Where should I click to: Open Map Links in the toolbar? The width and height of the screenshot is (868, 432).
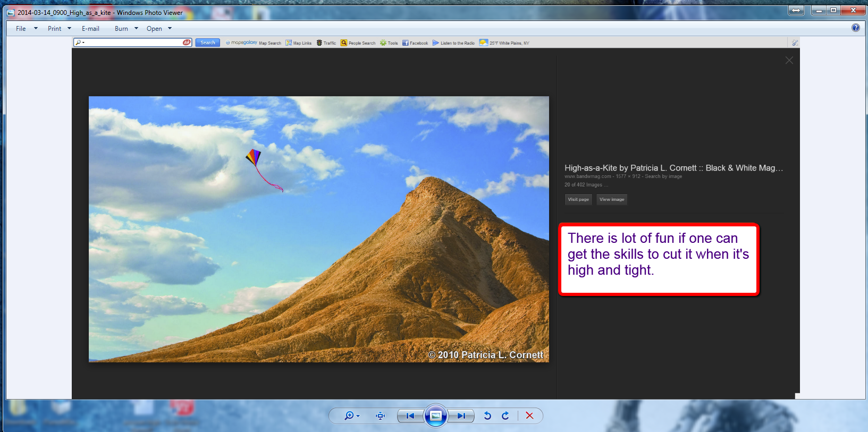299,43
